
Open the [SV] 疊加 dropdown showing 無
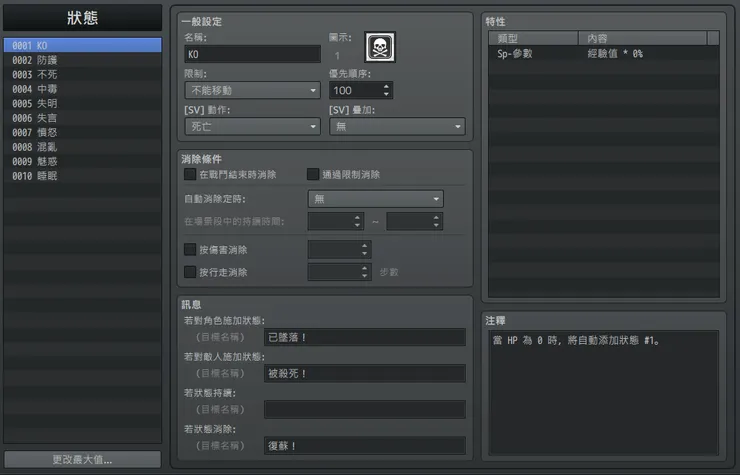[x=397, y=126]
